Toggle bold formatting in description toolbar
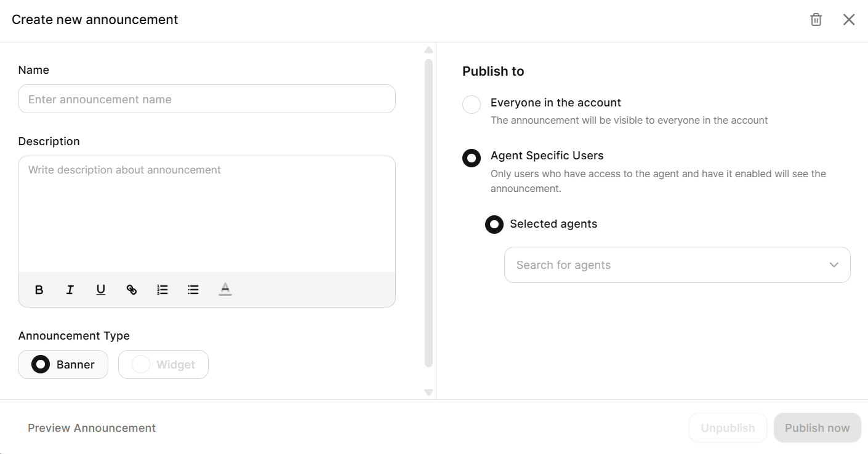The image size is (868, 454). [x=39, y=290]
